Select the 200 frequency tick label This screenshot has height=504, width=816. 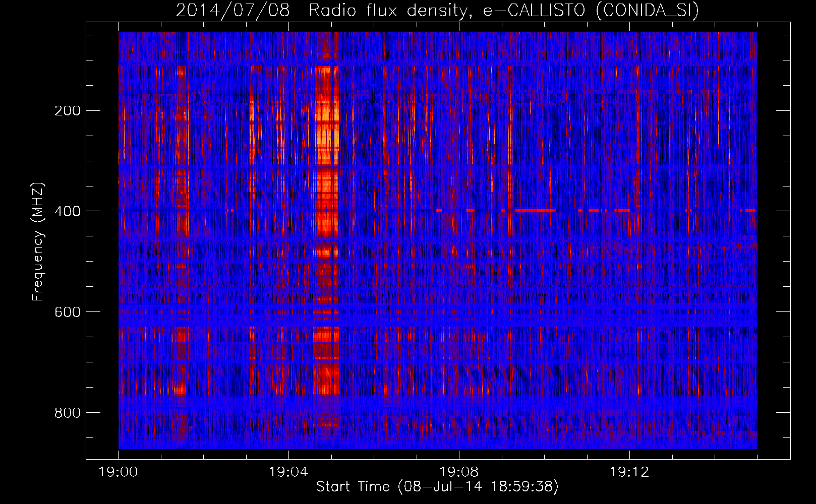[x=67, y=110]
